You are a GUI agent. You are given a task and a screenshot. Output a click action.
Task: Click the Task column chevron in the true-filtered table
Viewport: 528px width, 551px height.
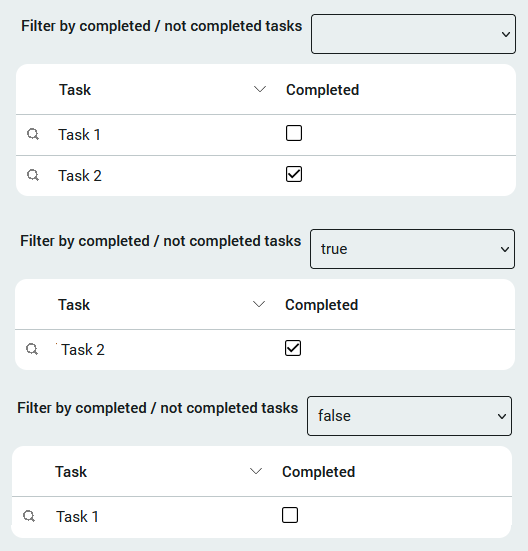pos(259,304)
